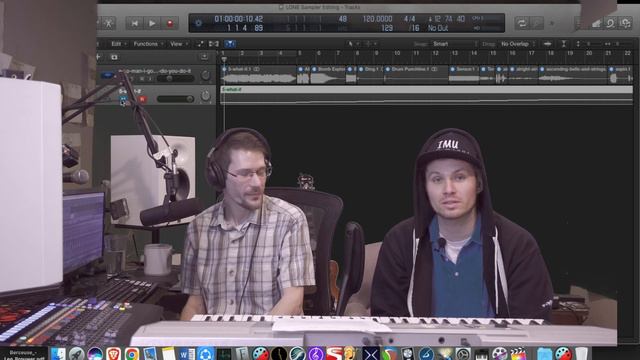This screenshot has height=360, width=640.
Task: Open the Edit menu in Tracks area
Action: (119, 44)
